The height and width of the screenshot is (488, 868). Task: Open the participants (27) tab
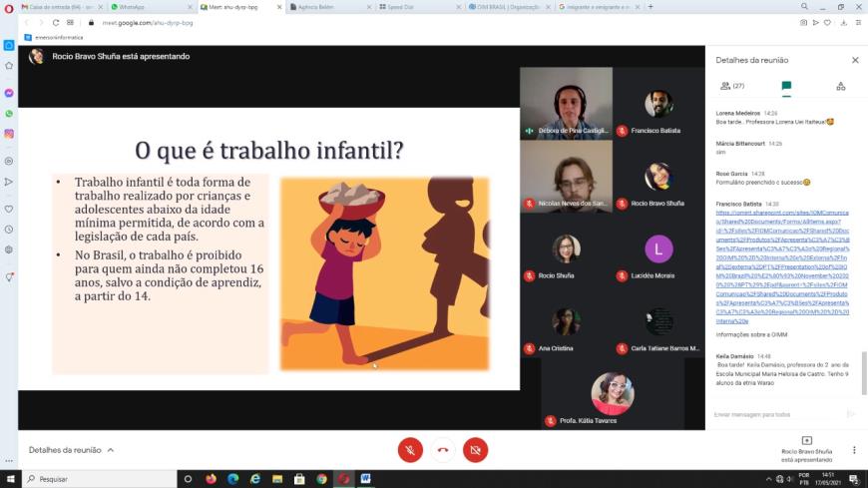pos(732,86)
